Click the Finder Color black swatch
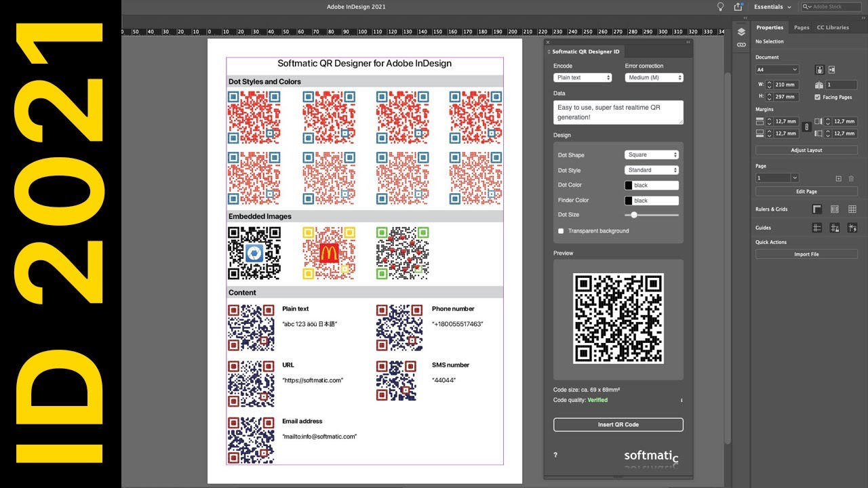The width and height of the screenshot is (868, 488). tap(629, 201)
